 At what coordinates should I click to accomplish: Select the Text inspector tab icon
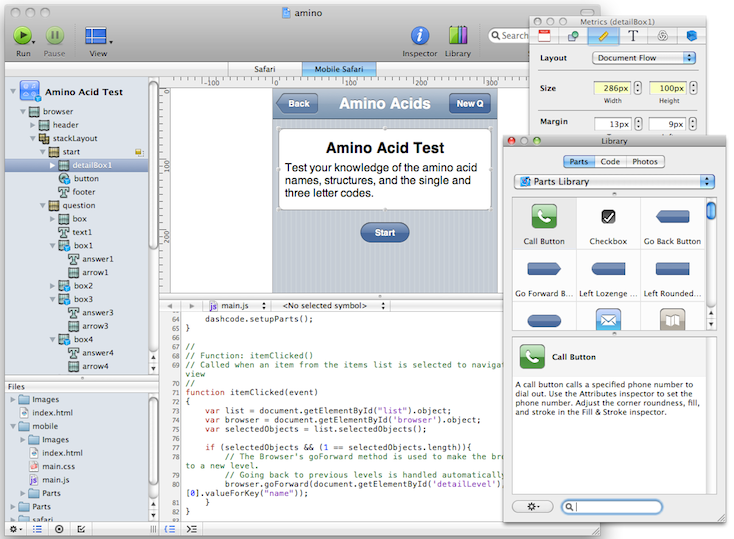[632, 36]
